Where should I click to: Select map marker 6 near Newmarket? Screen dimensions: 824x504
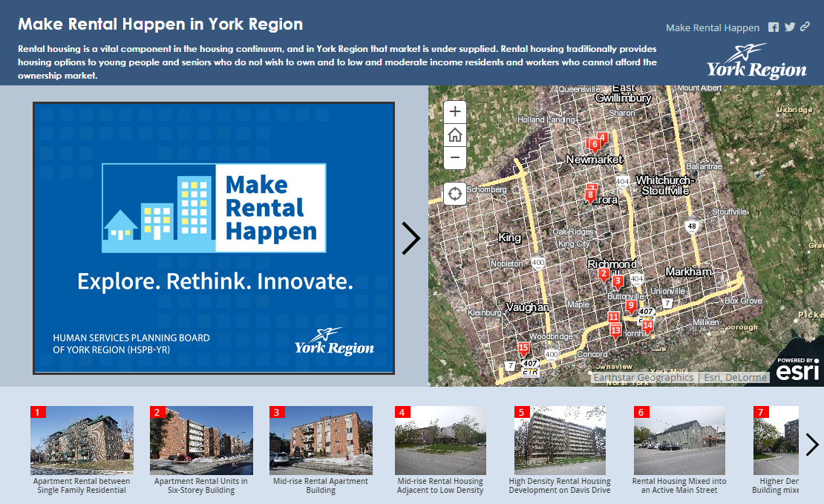[595, 144]
